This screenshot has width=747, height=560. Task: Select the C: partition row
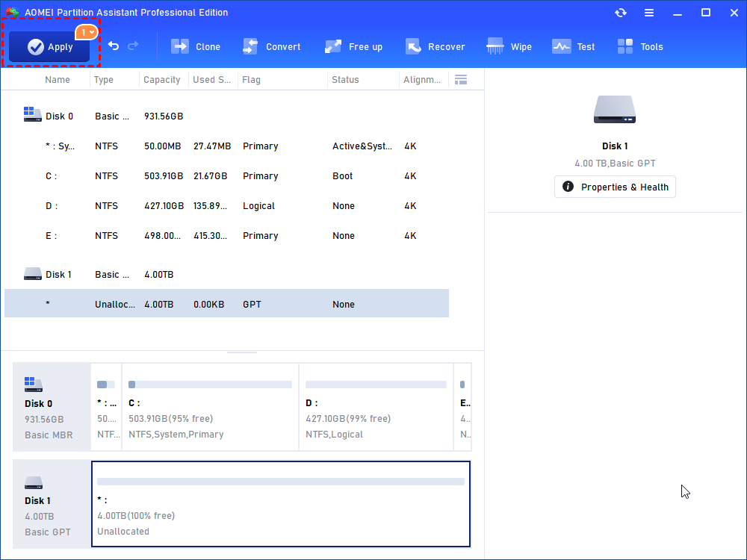pyautogui.click(x=224, y=176)
